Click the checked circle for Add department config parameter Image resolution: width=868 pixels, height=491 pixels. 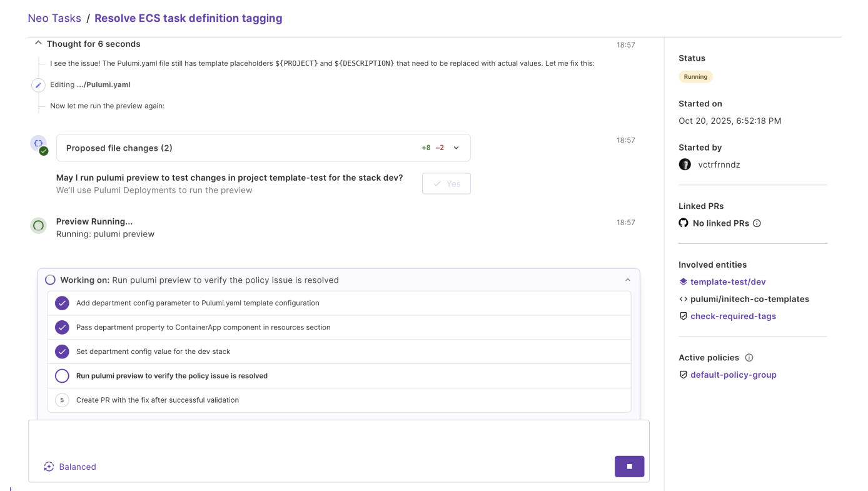(x=62, y=303)
